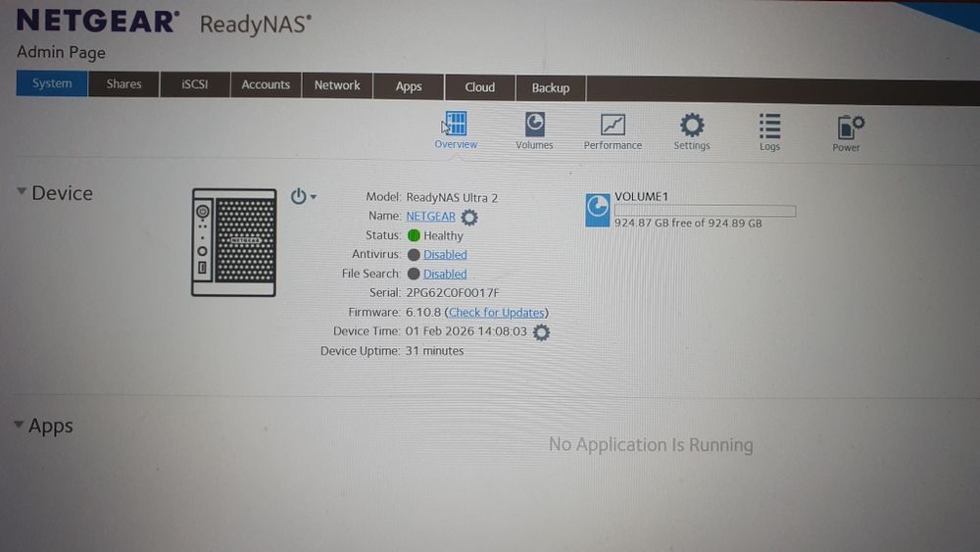Click the firmware version 6.10.8
Image resolution: width=980 pixels, height=552 pixels.
pos(423,312)
